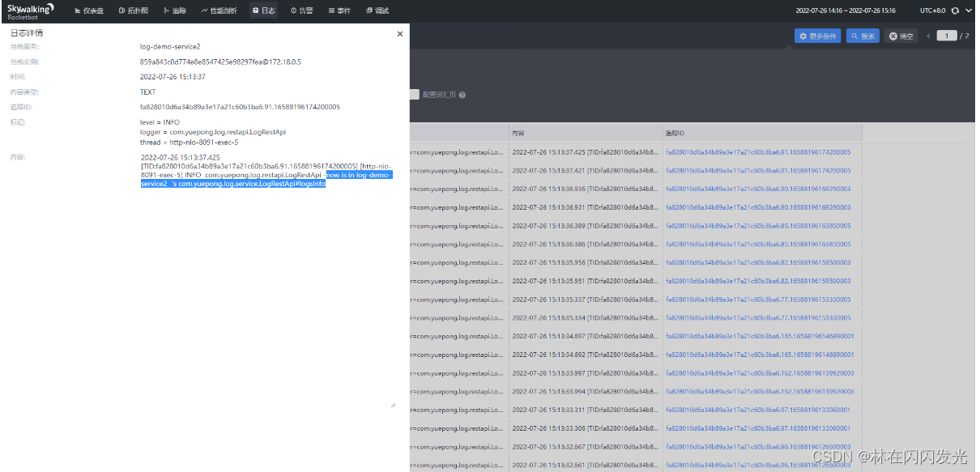This screenshot has height=472, width=980.
Task: Switch to the 追踪 trace tab
Action: coord(175,11)
